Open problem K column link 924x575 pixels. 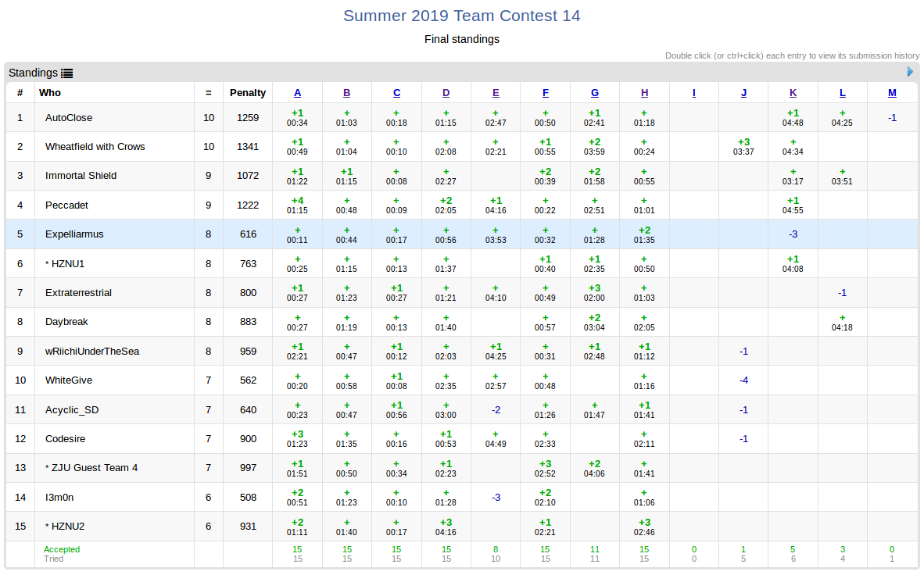pyautogui.click(x=793, y=93)
